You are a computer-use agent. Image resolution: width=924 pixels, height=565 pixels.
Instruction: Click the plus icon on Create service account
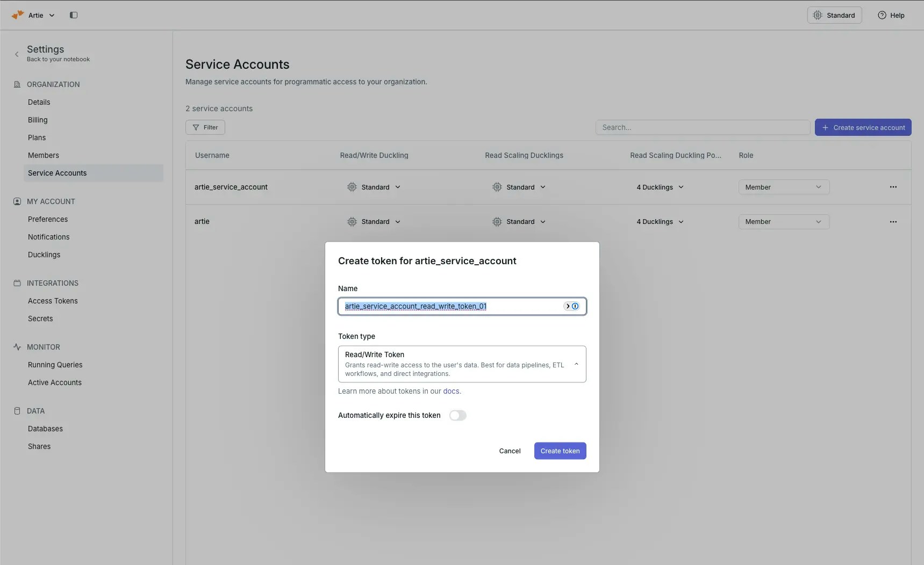coord(825,127)
